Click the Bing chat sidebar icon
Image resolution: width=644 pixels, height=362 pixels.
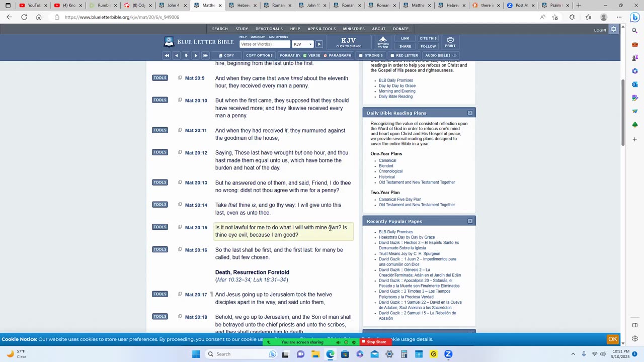click(x=634, y=17)
